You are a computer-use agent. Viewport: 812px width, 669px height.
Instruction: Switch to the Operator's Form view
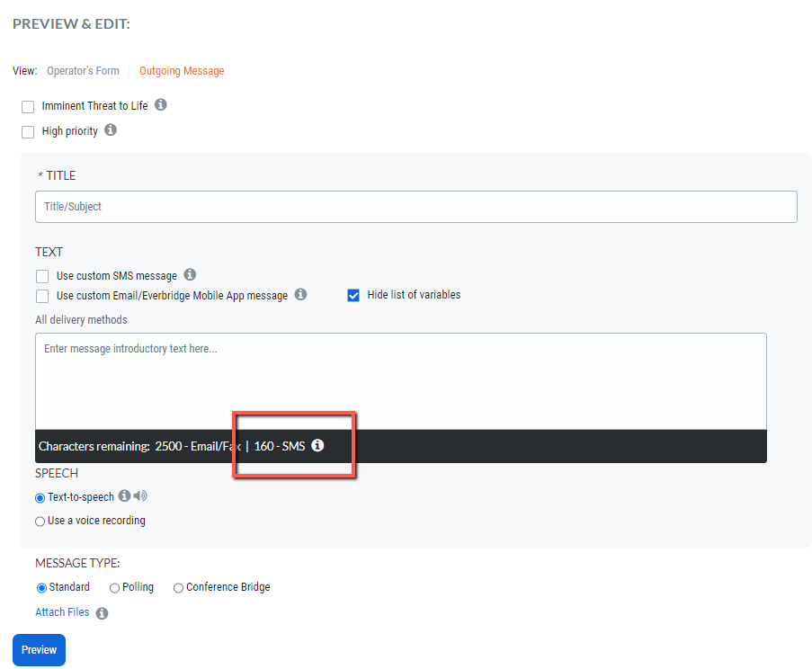pos(83,70)
